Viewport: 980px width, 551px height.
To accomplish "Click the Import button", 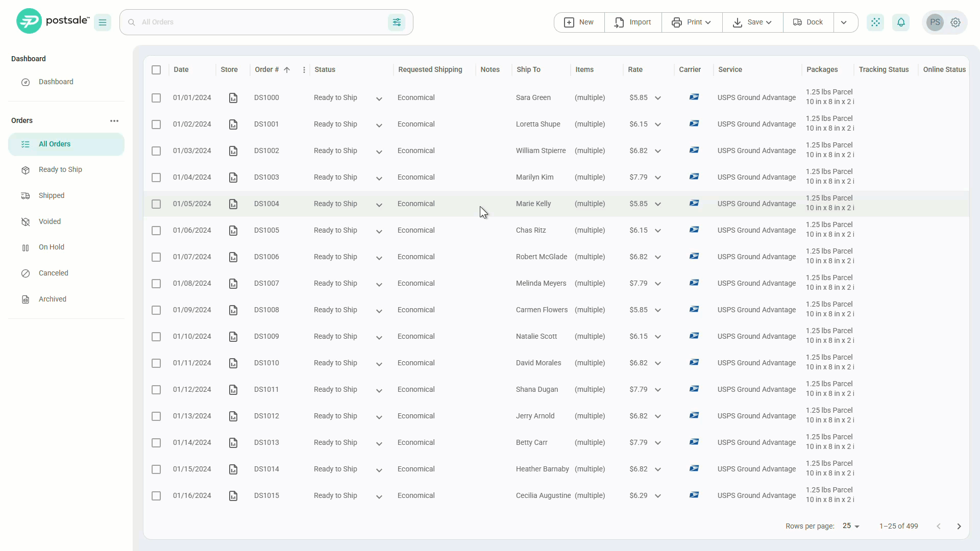I will [x=633, y=22].
